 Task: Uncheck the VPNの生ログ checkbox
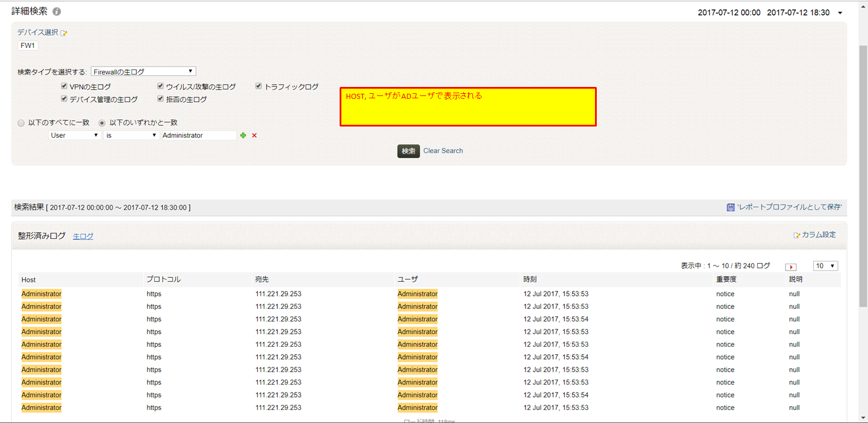[x=64, y=87]
